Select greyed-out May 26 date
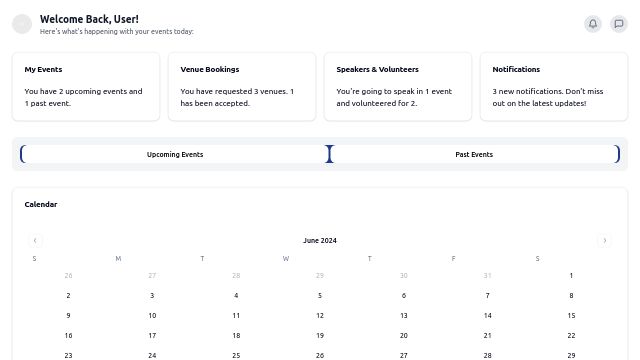Image resolution: width=640 pixels, height=360 pixels. [x=68, y=276]
